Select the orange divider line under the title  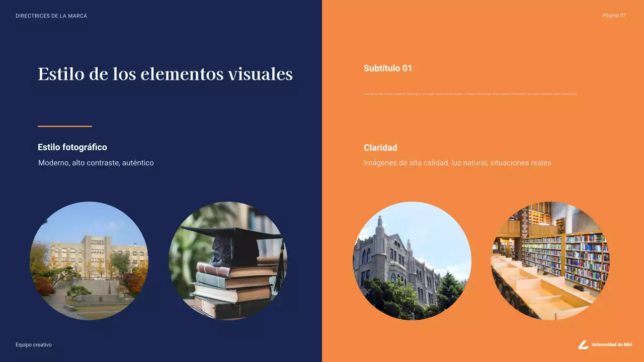tap(65, 126)
